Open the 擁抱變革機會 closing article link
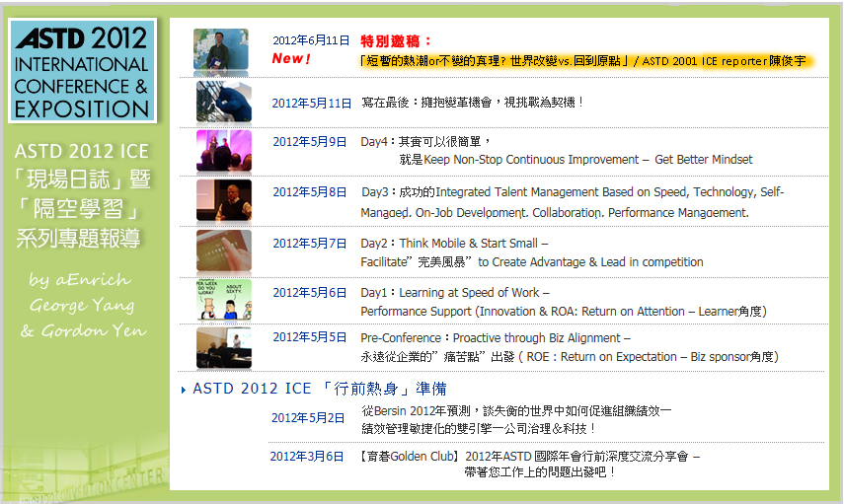844x504 pixels. click(473, 103)
